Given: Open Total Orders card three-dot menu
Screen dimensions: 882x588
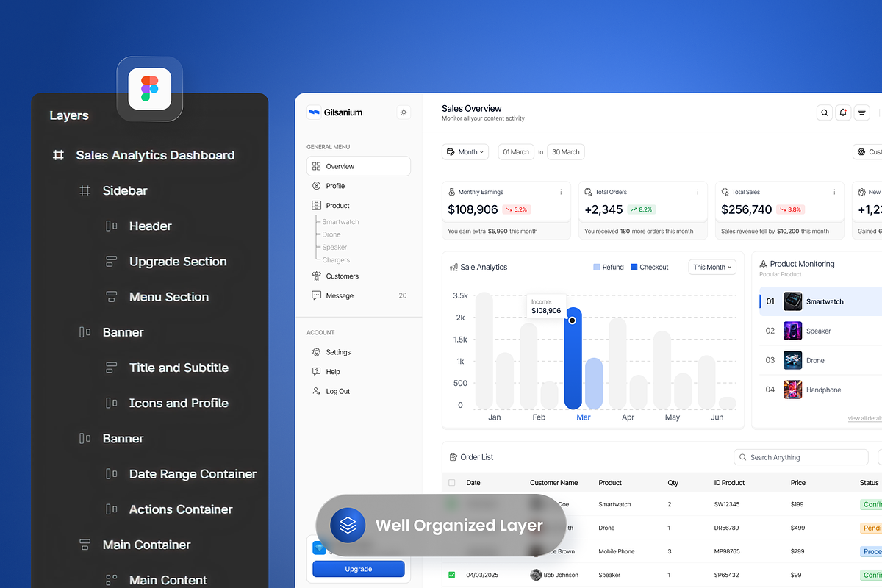Looking at the screenshot, I should point(698,192).
